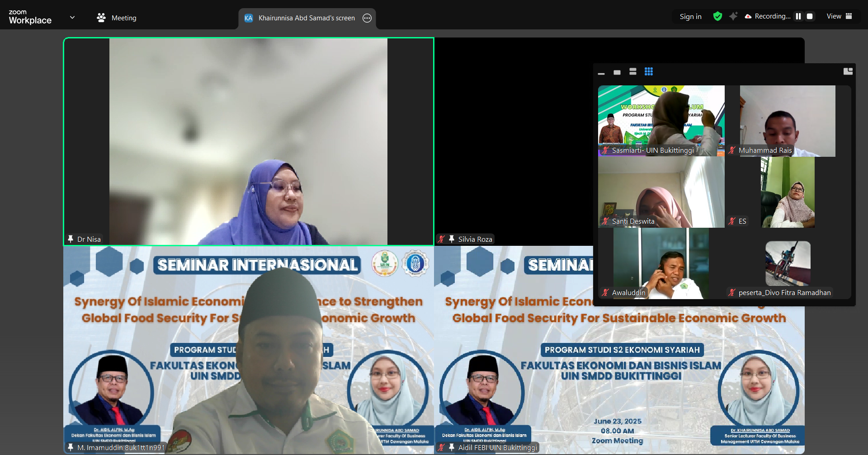Open the AI Companion sparkle icon
The width and height of the screenshot is (868, 455).
tap(733, 16)
